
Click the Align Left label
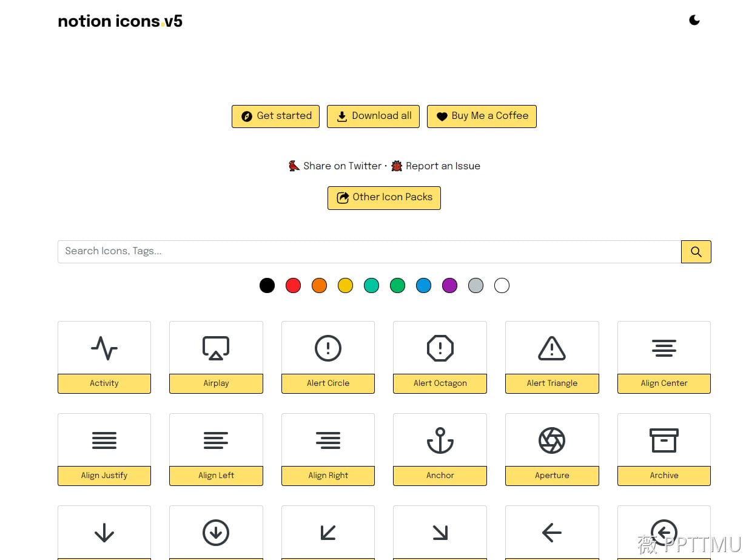pos(216,476)
